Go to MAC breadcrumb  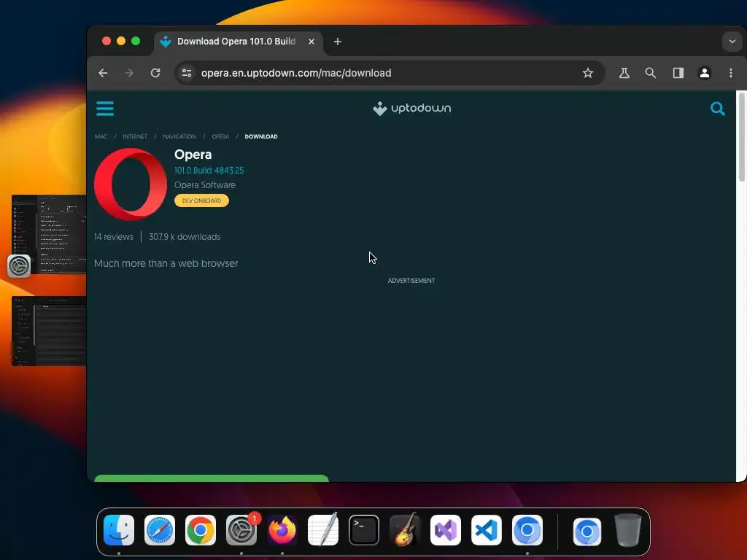101,136
